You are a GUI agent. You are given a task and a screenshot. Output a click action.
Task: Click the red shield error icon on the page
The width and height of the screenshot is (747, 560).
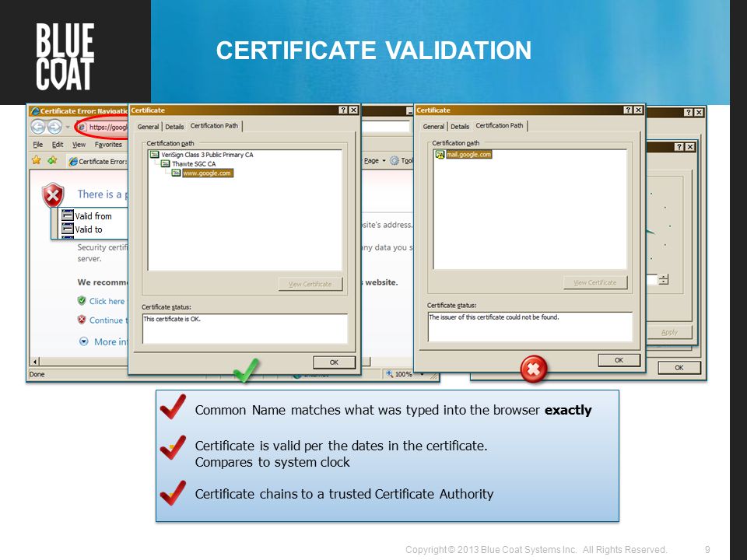click(x=53, y=194)
